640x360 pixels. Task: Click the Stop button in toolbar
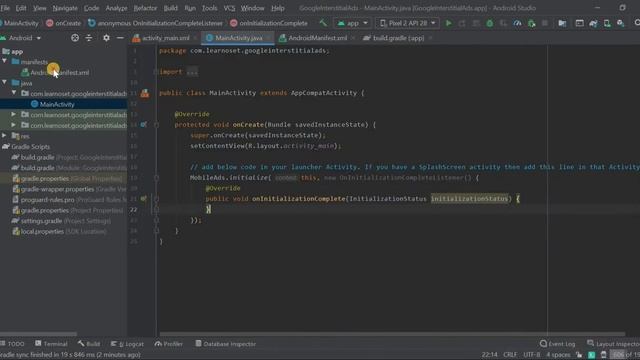(x=545, y=23)
